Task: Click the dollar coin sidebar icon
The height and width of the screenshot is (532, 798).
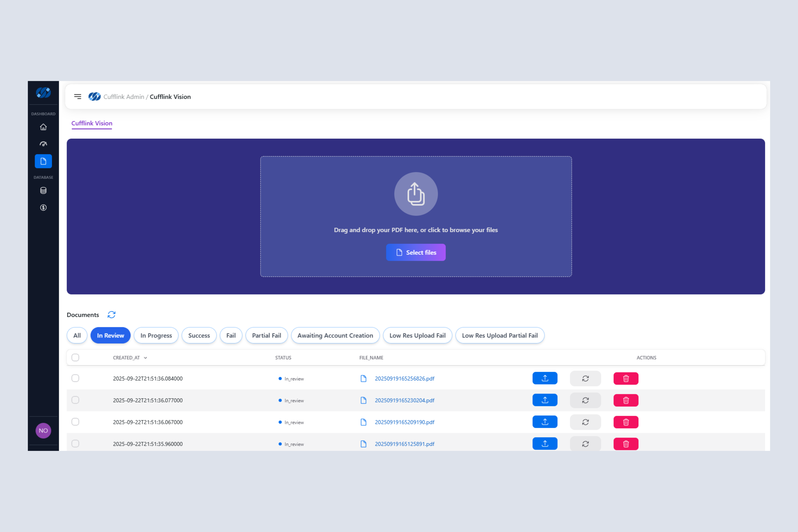Action: click(43, 208)
